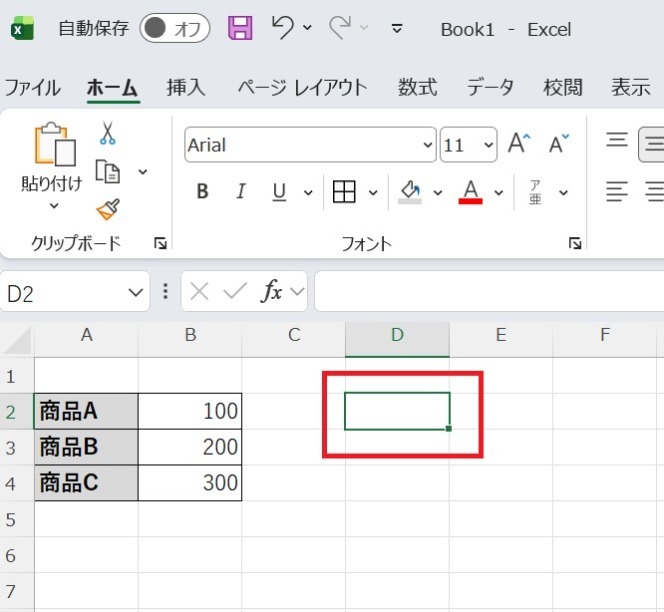Toggle Underline formatting
Viewport: 664px width, 612px height.
(279, 192)
